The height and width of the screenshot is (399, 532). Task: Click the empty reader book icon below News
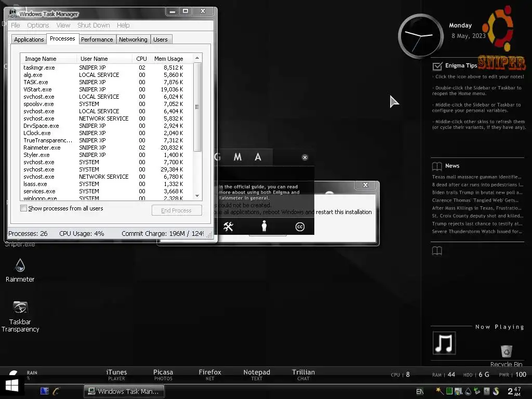coord(437,251)
